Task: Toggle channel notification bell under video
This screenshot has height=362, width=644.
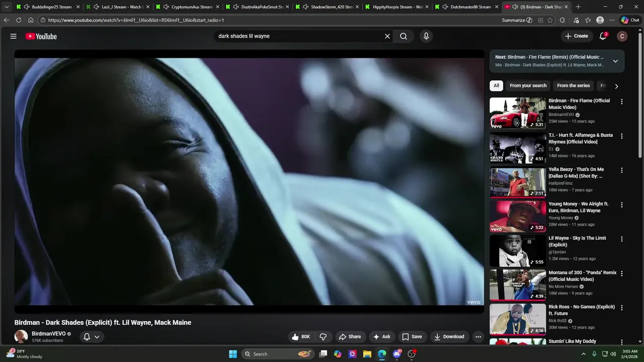Action: pyautogui.click(x=87, y=337)
